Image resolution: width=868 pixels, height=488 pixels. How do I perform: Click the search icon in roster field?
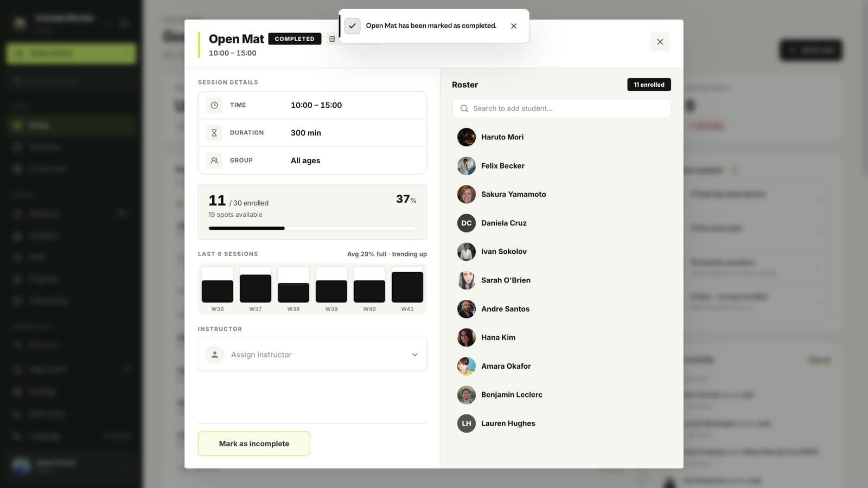pyautogui.click(x=464, y=108)
